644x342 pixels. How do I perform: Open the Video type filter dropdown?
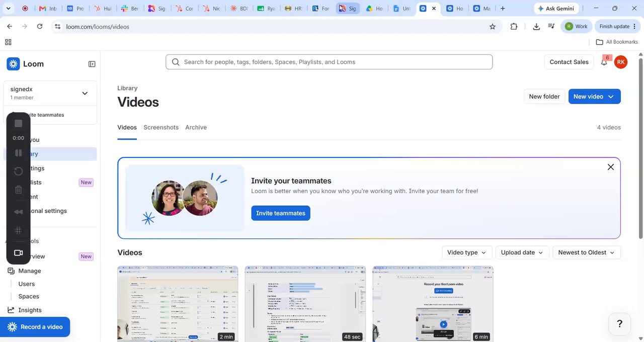(467, 252)
